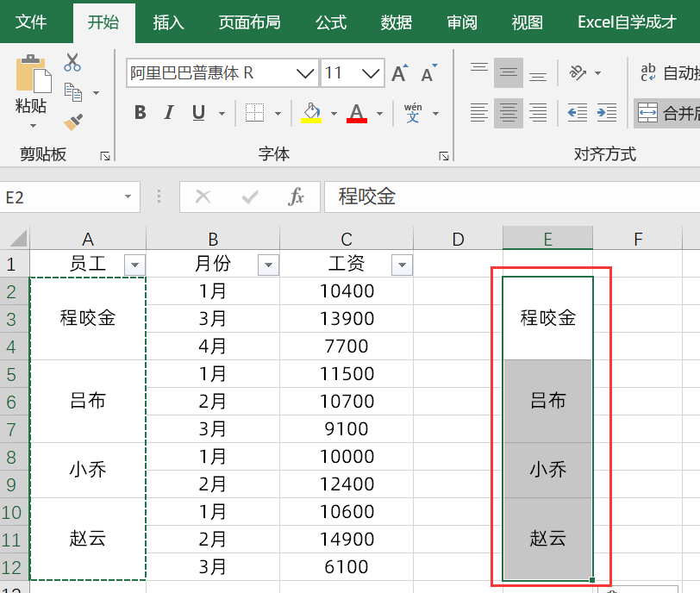700x593 pixels.
Task: Switch to the 公式 tab
Action: pyautogui.click(x=331, y=22)
